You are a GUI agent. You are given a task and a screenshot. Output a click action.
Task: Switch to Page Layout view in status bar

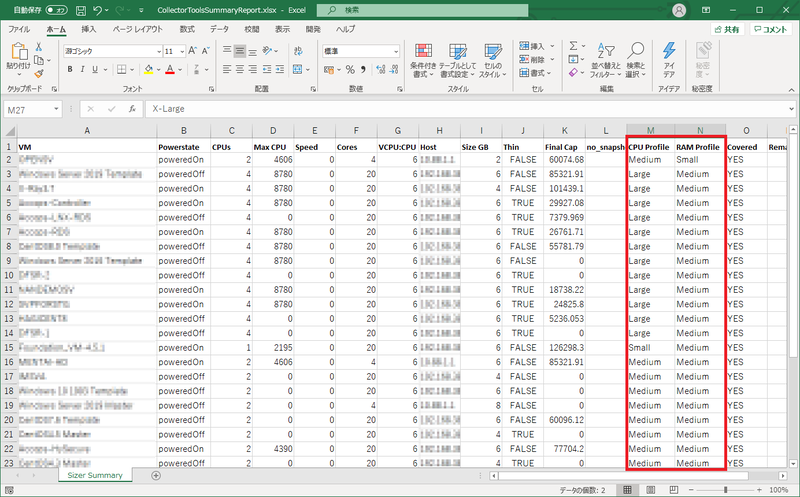(x=651, y=490)
